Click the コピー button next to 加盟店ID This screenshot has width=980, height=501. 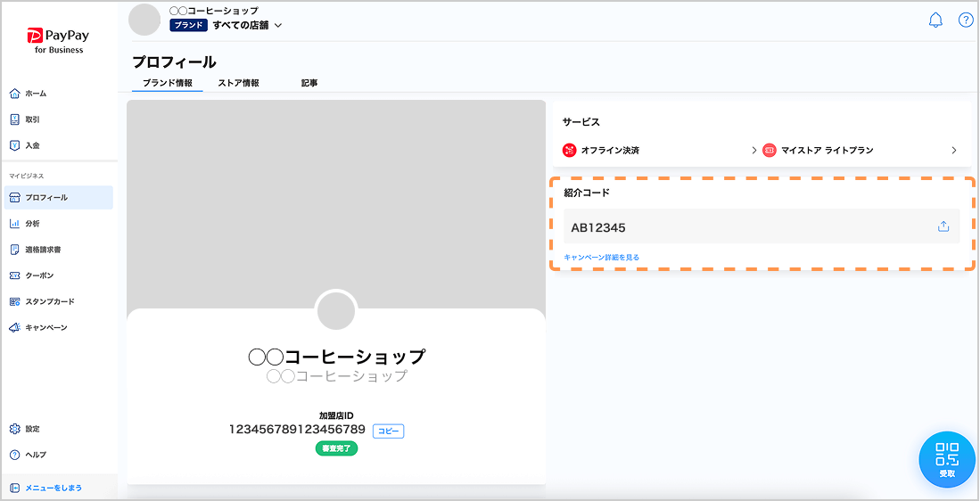pyautogui.click(x=388, y=431)
